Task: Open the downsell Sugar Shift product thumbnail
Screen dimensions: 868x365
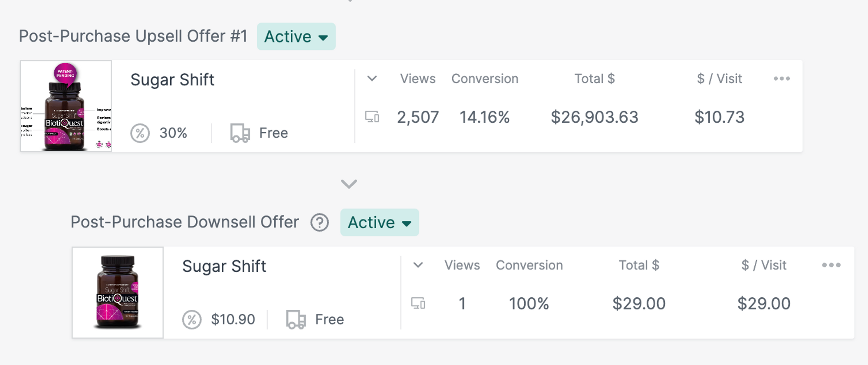Action: pyautogui.click(x=118, y=293)
